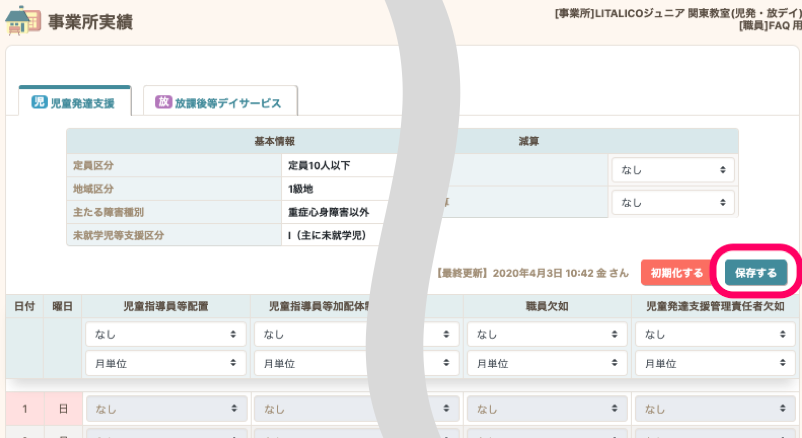The width and height of the screenshot is (802, 438).
Task: Click the purple 放 icon badge
Action: (x=163, y=103)
